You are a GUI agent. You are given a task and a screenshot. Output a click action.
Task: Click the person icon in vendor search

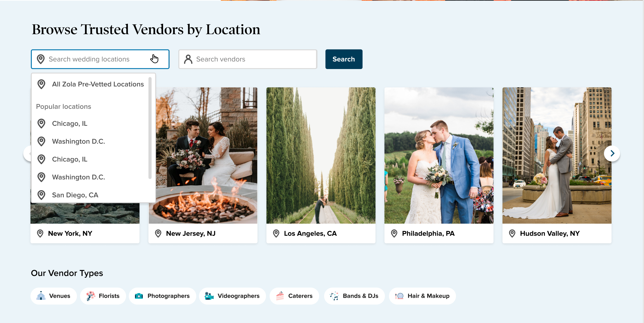(188, 59)
